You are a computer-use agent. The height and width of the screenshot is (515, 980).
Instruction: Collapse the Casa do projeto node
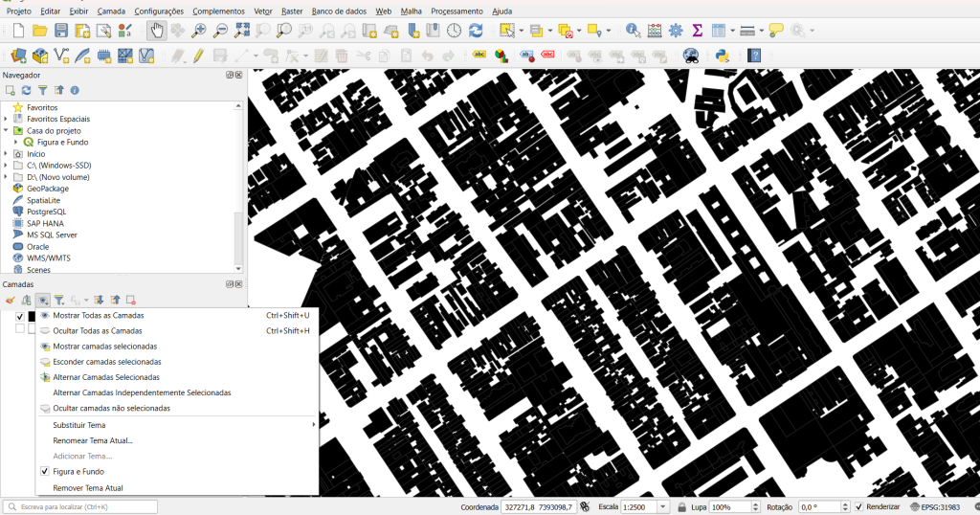click(7, 130)
